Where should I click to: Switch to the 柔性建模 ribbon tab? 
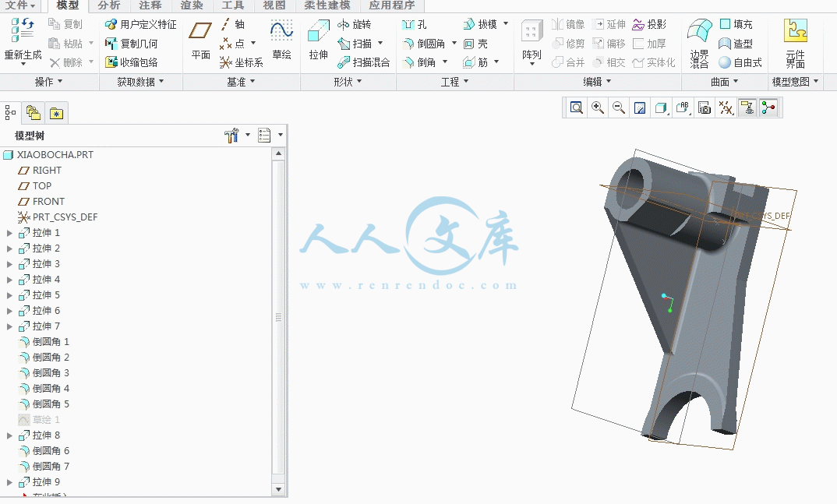click(x=327, y=5)
